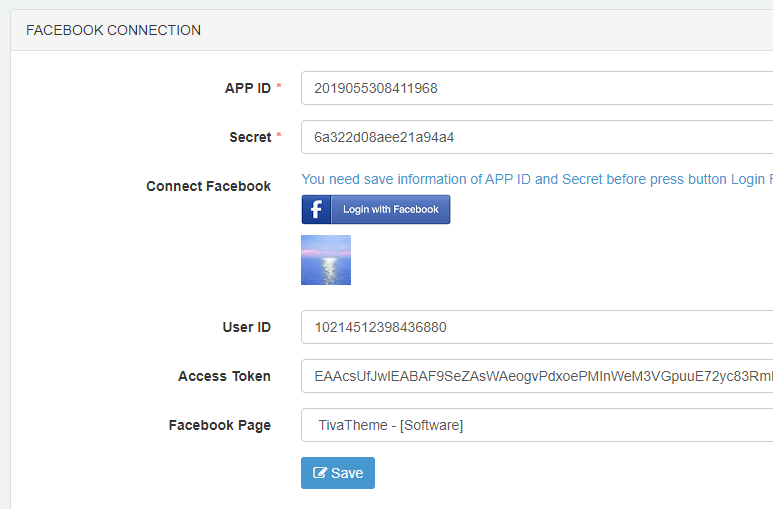Click the edit pencil icon on Save
Screen dimensions: 773x509
(320, 473)
